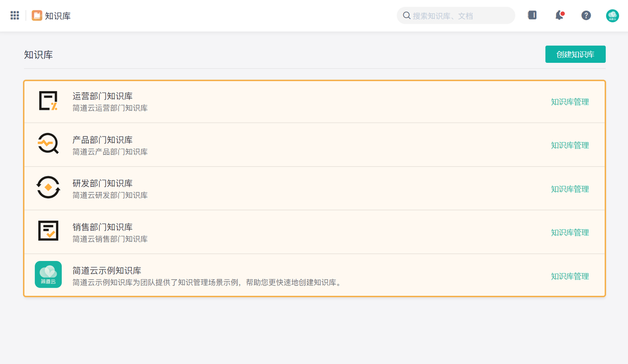The image size is (628, 364).
Task: Click the 研发部门知识库 cycle icon
Action: point(48,188)
